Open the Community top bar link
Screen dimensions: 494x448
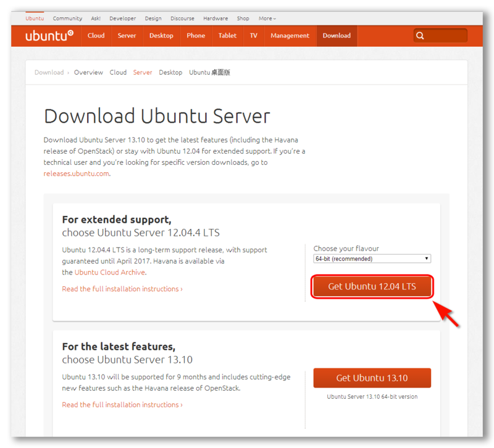pyautogui.click(x=67, y=19)
